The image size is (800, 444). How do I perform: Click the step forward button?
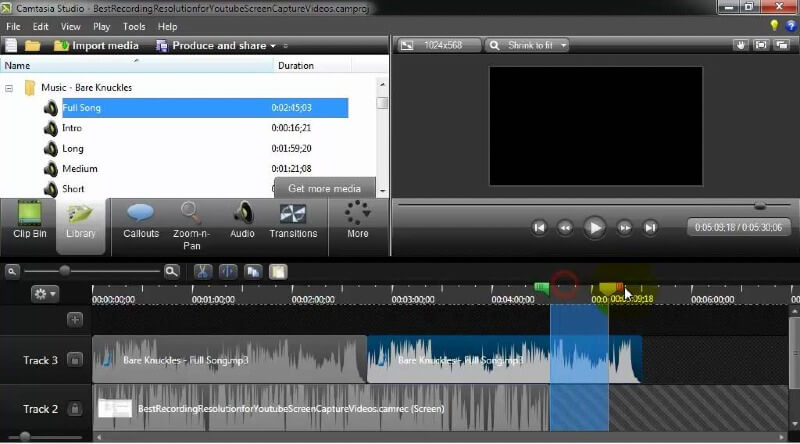(624, 228)
